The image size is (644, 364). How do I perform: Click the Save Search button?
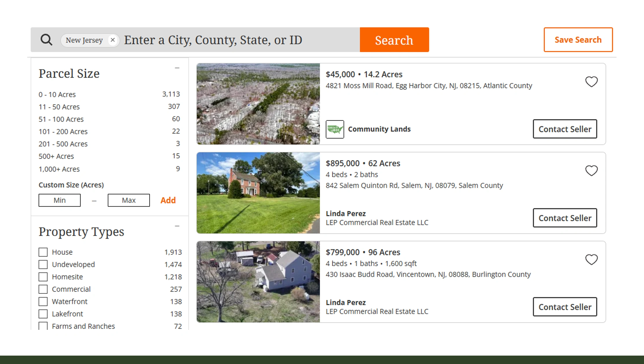578,40
